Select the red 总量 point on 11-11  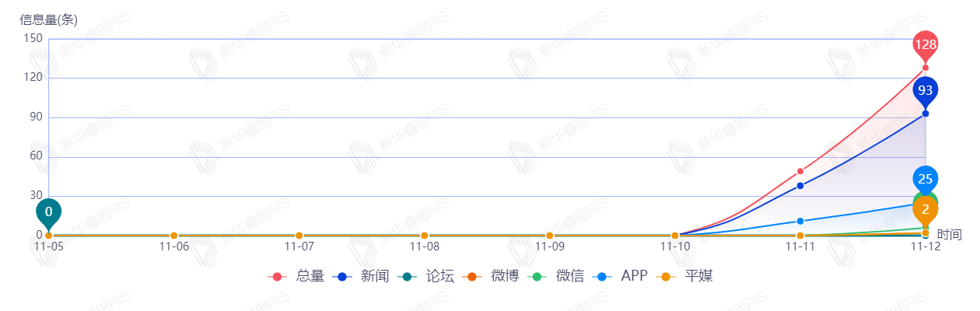(x=800, y=171)
